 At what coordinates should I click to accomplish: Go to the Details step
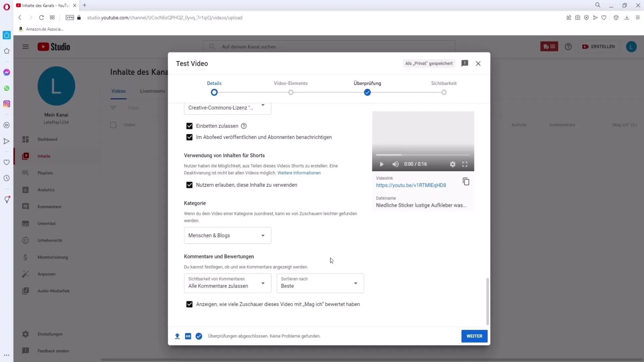click(x=214, y=88)
